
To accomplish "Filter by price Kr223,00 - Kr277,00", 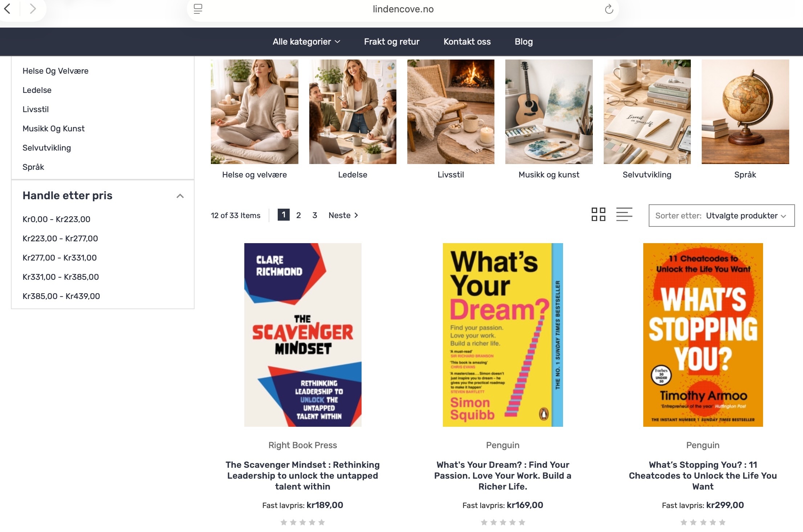I will [x=60, y=238].
